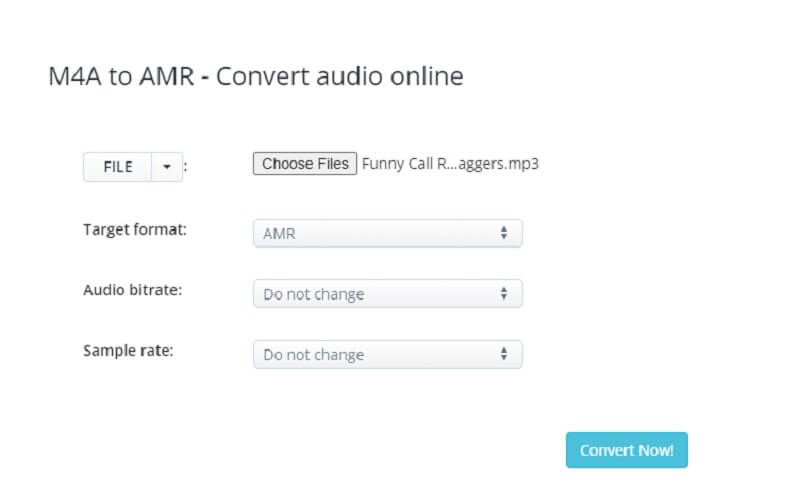
Task: Open the Target format AMR dropdown
Action: coord(387,233)
